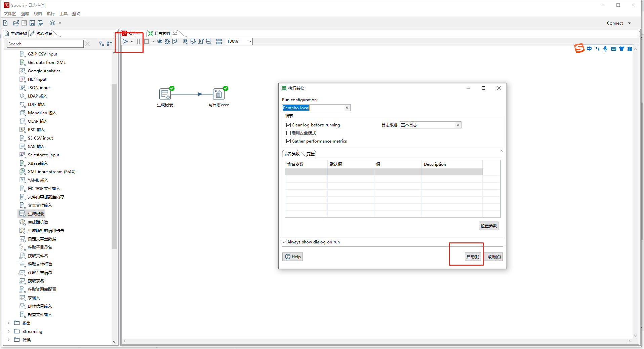Select the 写日志xxxx step on canvas
The height and width of the screenshot is (349, 644).
tap(218, 94)
